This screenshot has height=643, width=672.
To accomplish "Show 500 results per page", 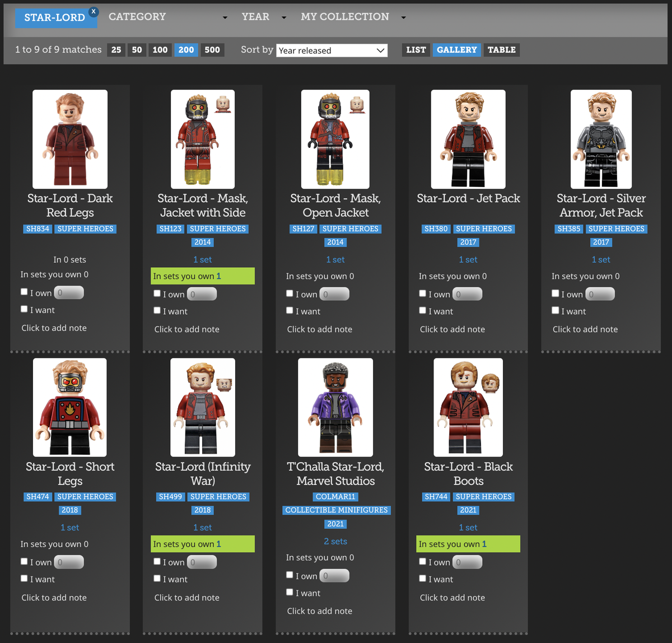I will (x=212, y=50).
